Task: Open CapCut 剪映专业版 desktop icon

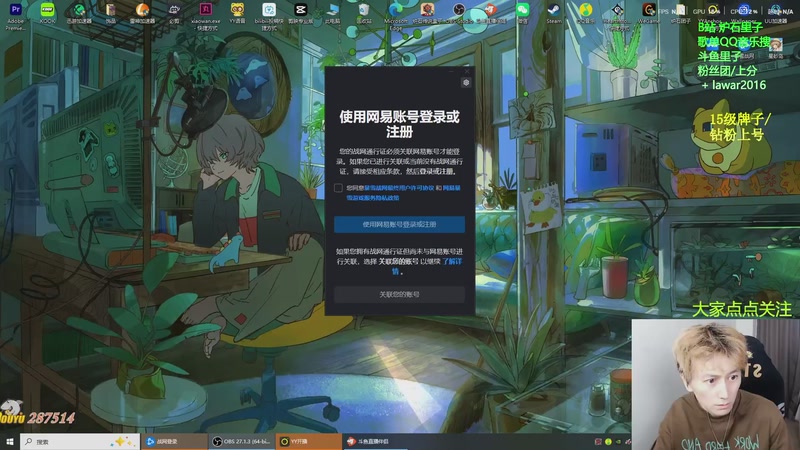Action: 301,13
